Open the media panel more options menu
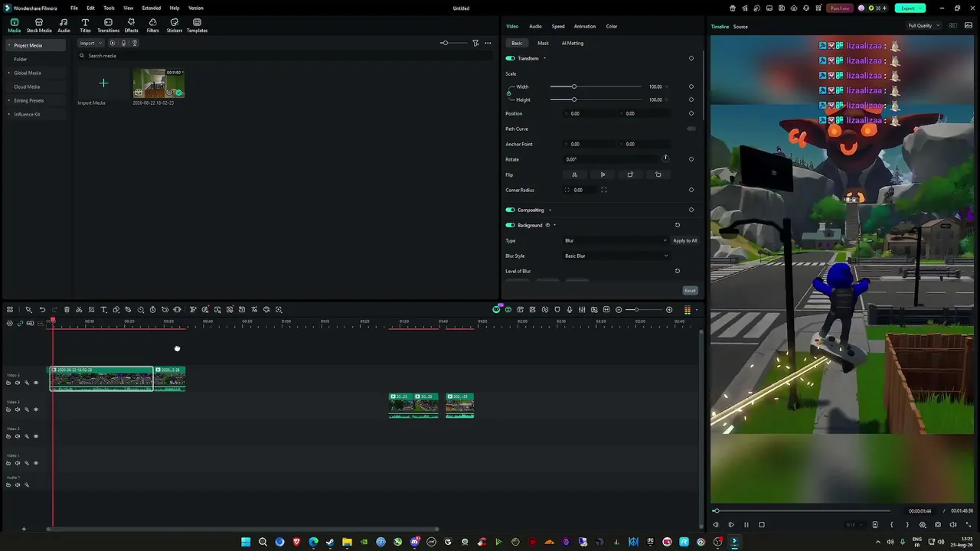This screenshot has height=551, width=980. (x=488, y=43)
